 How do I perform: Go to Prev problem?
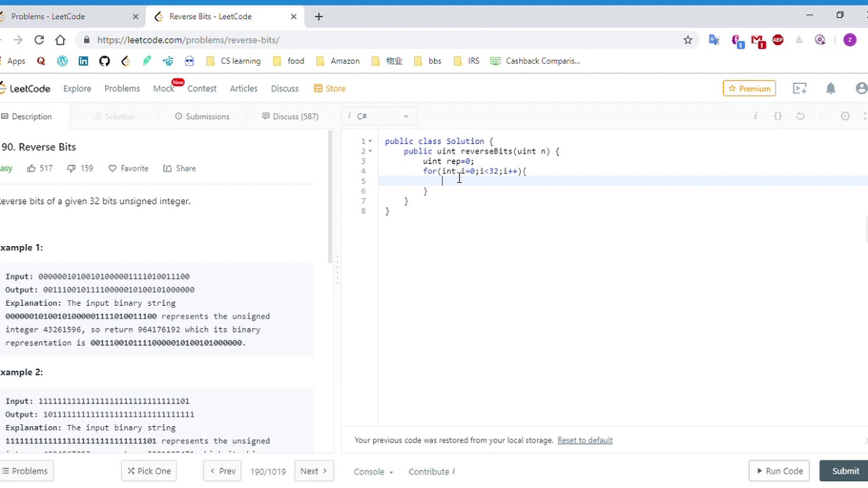pos(222,471)
